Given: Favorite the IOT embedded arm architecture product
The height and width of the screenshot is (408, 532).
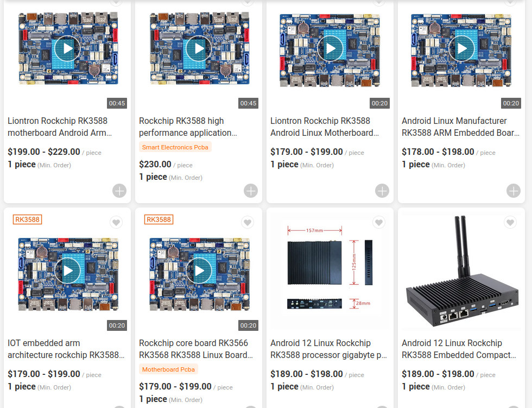Looking at the screenshot, I should coord(116,222).
